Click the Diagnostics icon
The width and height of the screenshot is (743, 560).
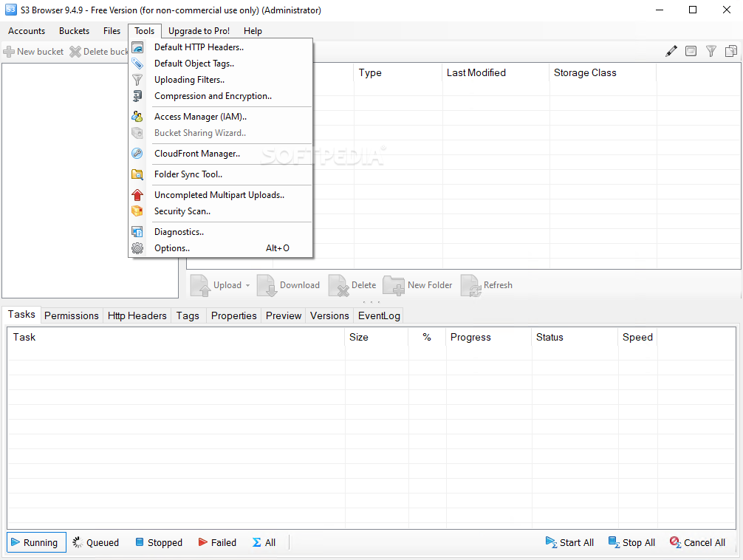tap(137, 232)
